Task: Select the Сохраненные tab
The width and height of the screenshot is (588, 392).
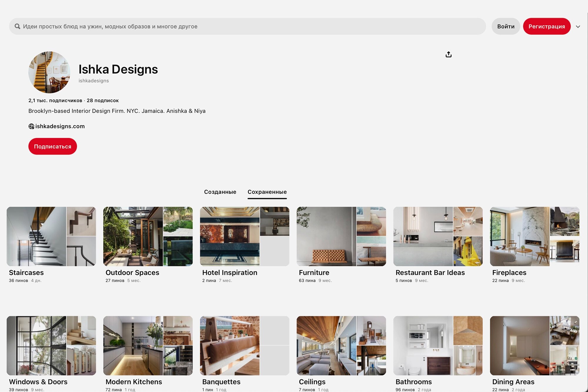Action: coord(267,192)
